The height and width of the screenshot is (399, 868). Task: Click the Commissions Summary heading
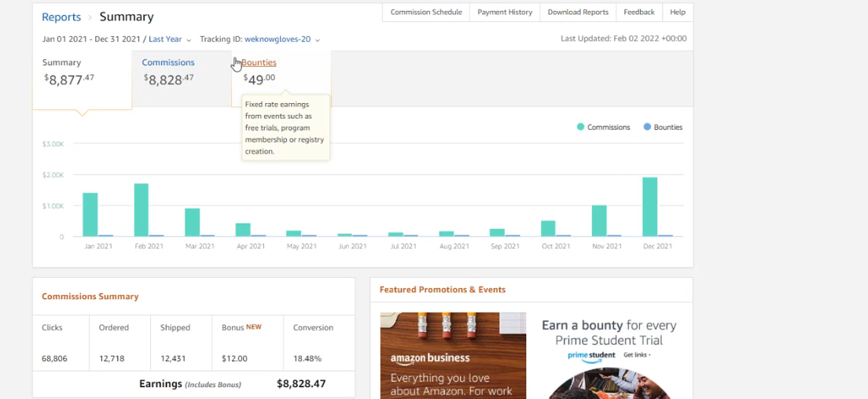click(x=90, y=297)
